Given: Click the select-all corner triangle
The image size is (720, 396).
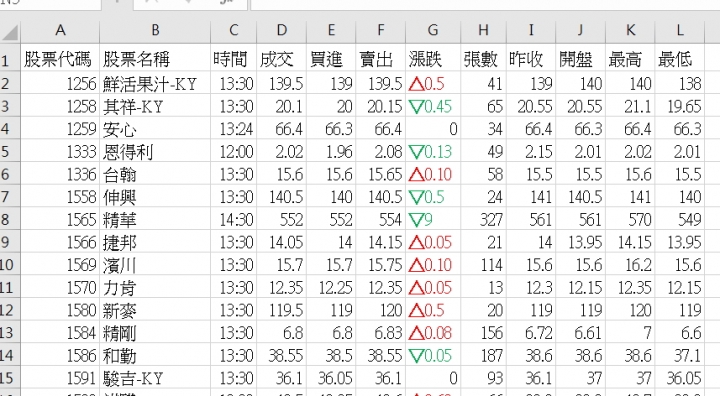Looking at the screenshot, I should pos(10,31).
